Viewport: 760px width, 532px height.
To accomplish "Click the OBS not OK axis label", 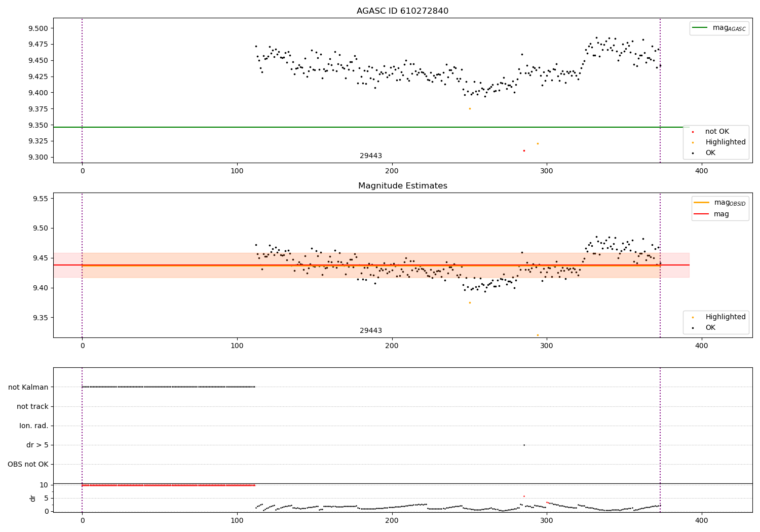I will pyautogui.click(x=28, y=465).
